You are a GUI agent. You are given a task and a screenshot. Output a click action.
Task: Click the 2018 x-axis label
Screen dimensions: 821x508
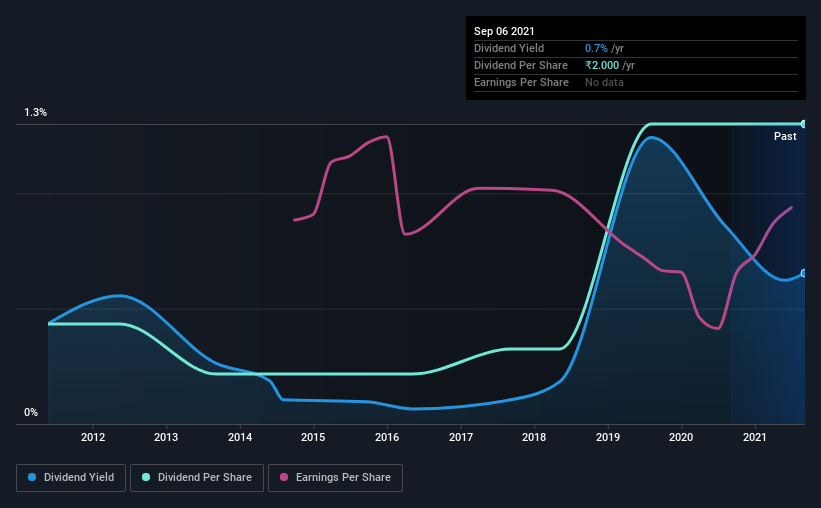(x=534, y=437)
